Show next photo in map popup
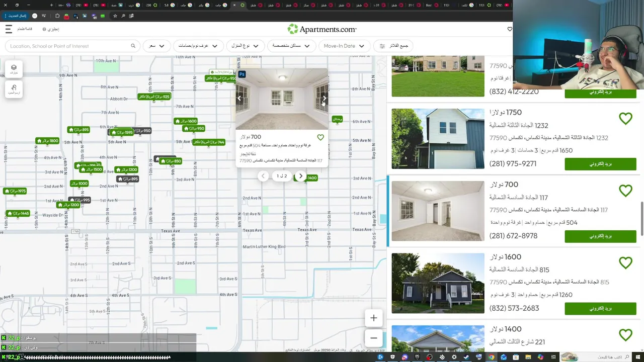The width and height of the screenshot is (644, 362). [x=324, y=99]
